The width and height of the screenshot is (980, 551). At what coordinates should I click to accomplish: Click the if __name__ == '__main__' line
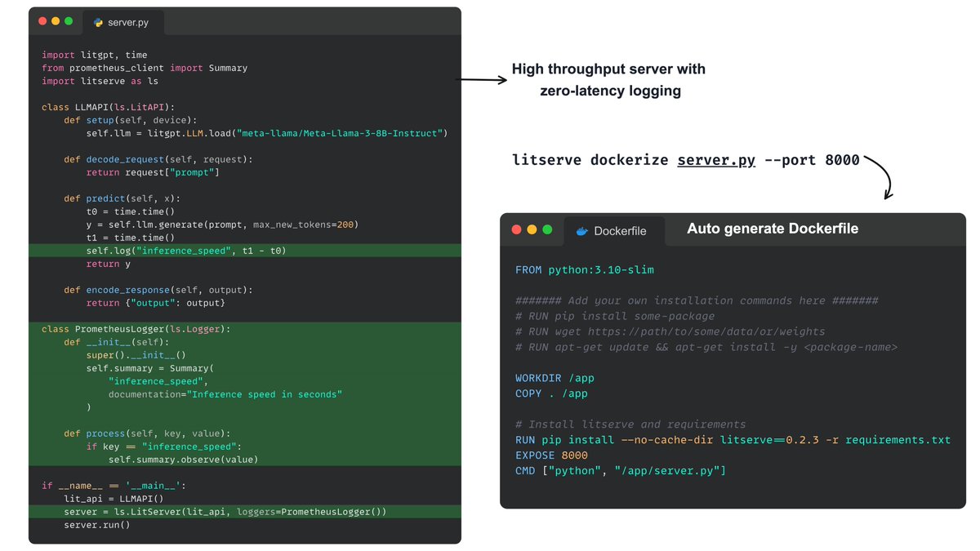114,486
